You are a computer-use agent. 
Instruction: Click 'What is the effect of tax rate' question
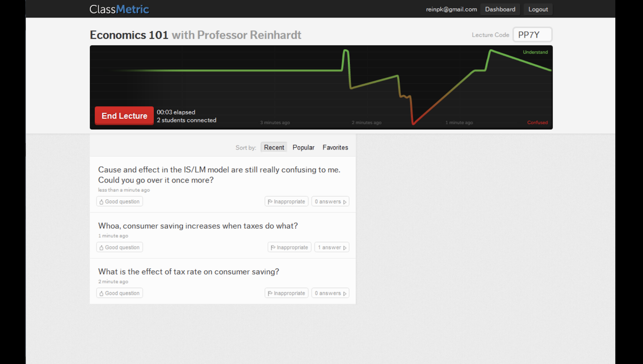(x=188, y=272)
